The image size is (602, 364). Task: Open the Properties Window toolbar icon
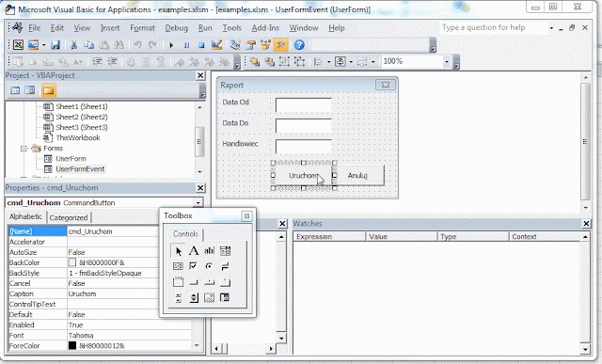click(x=251, y=45)
